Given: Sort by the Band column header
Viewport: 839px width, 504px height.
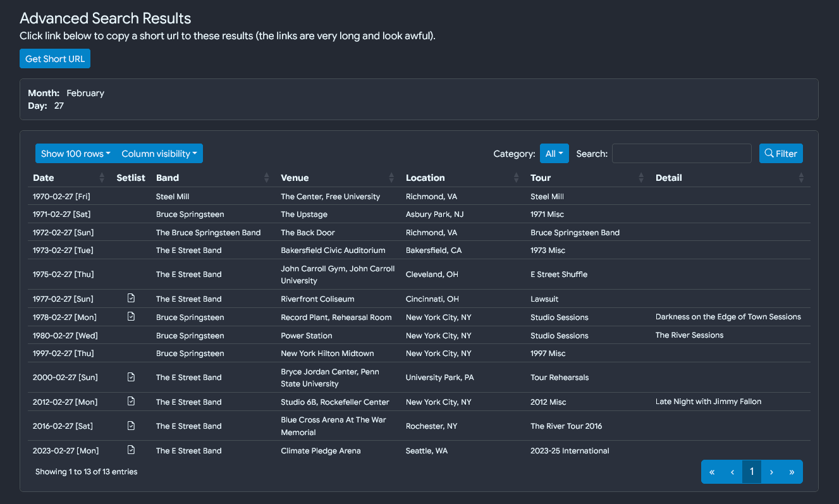Looking at the screenshot, I should click(x=168, y=178).
